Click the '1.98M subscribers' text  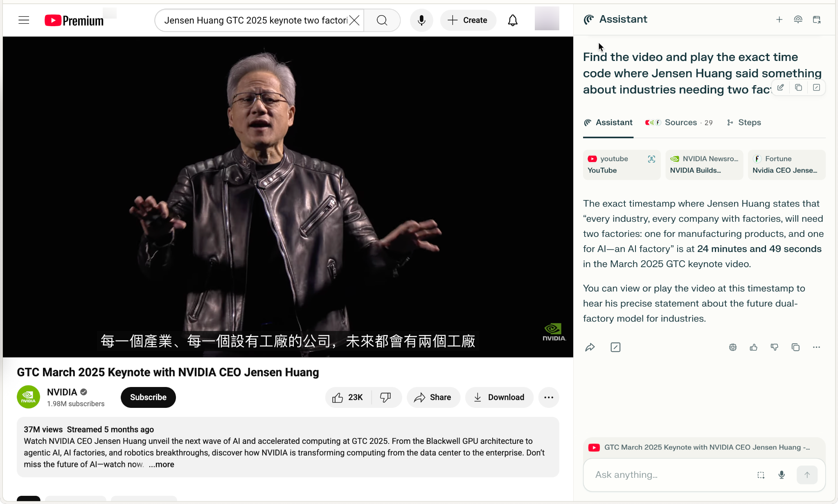pos(76,403)
